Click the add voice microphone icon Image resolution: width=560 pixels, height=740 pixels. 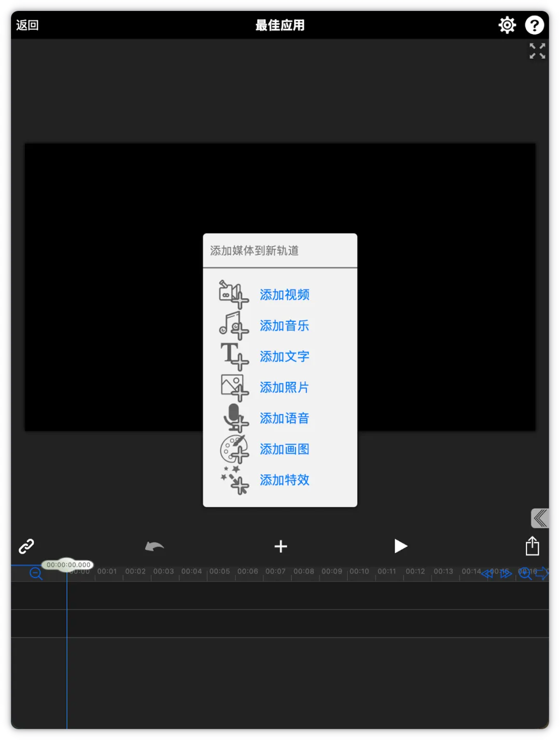point(235,418)
